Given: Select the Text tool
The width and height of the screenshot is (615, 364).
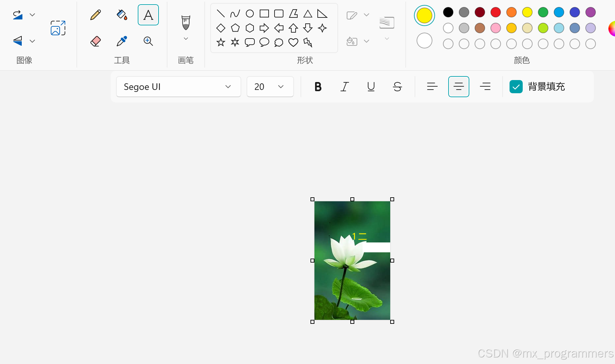Looking at the screenshot, I should [x=148, y=15].
